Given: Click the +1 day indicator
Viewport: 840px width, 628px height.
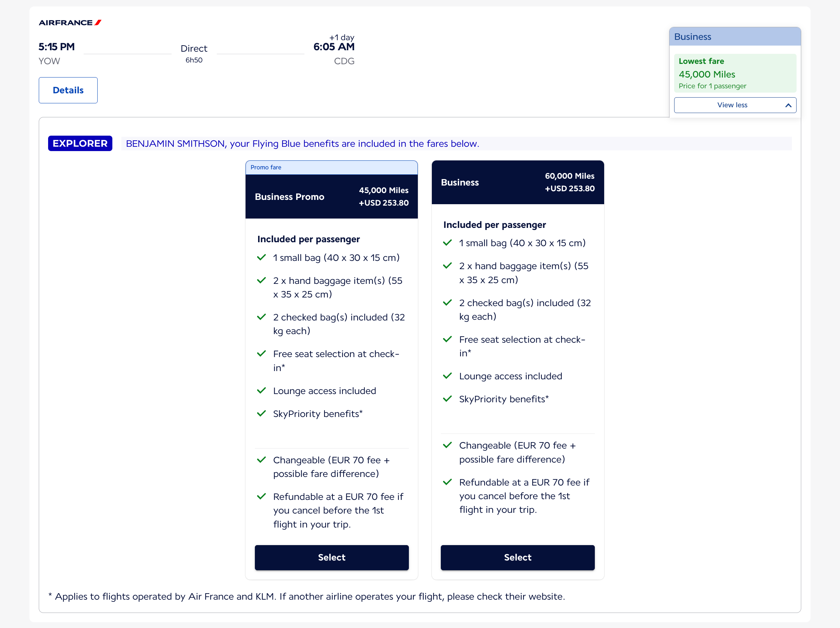Looking at the screenshot, I should (342, 37).
